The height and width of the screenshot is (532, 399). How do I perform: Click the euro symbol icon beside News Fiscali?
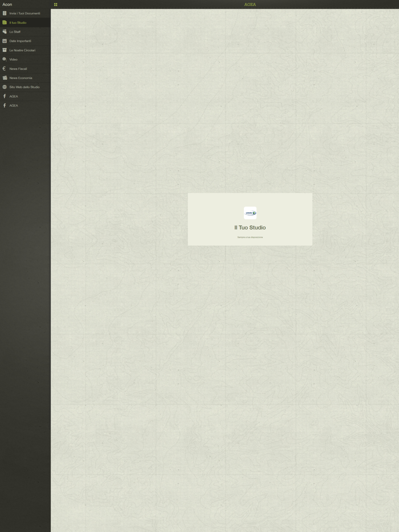(x=5, y=68)
